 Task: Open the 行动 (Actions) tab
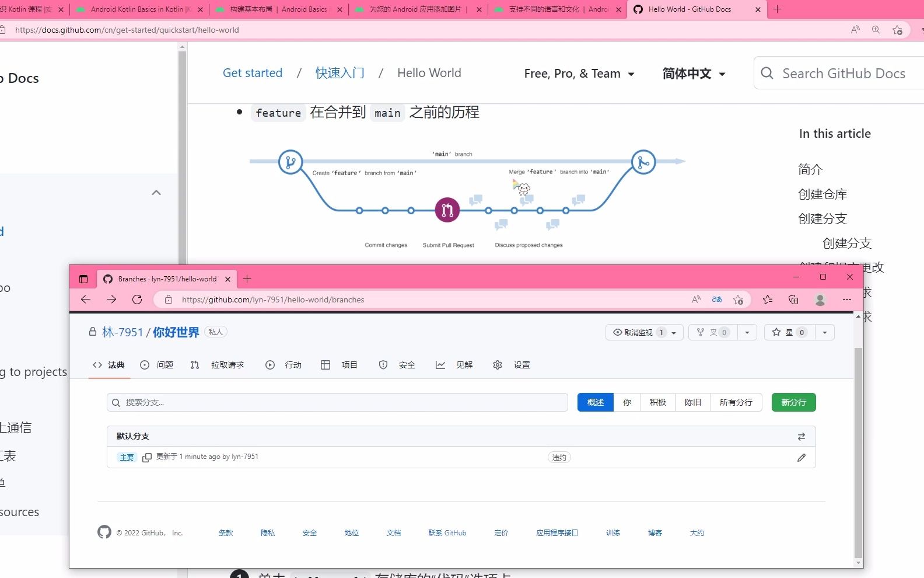pos(283,365)
